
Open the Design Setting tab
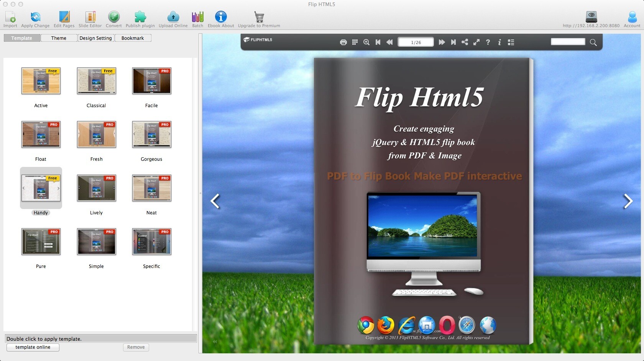(95, 38)
